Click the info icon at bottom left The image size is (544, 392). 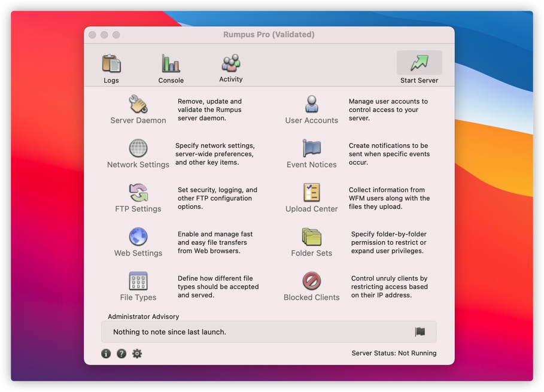click(106, 354)
